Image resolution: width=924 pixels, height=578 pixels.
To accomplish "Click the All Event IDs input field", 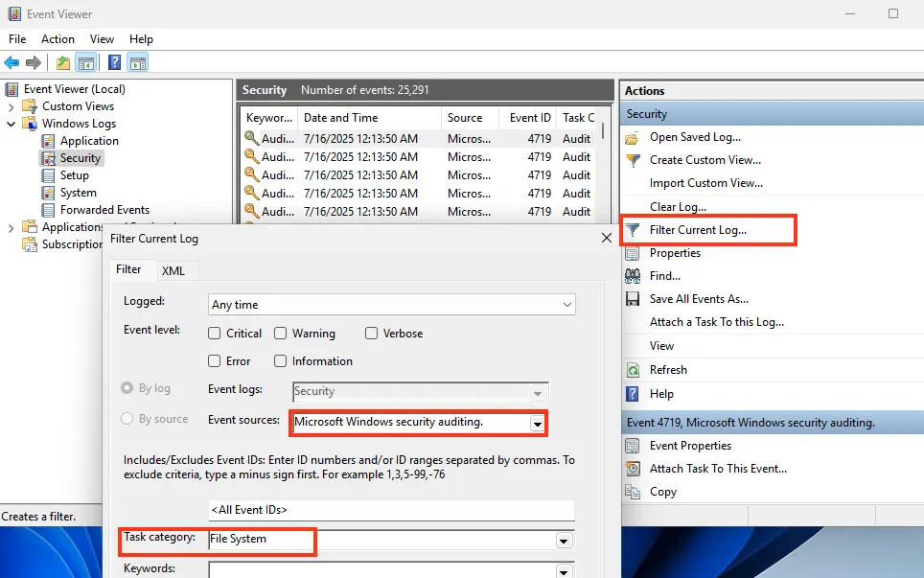I will coord(391,510).
